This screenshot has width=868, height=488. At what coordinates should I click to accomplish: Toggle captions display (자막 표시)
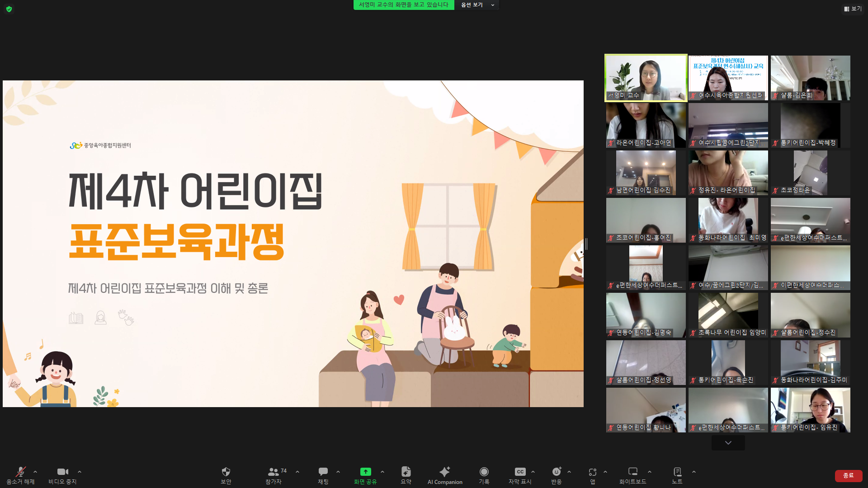(520, 472)
